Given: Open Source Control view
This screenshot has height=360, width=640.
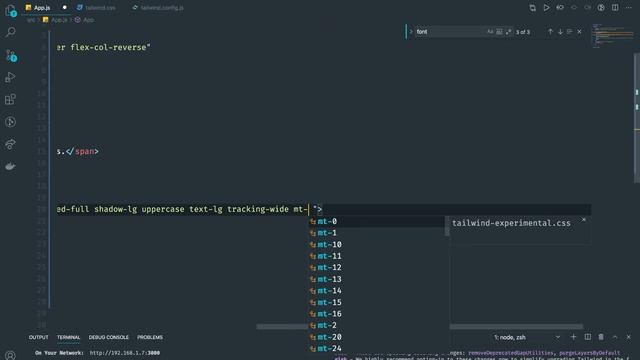Looking at the screenshot, I should (11, 55).
